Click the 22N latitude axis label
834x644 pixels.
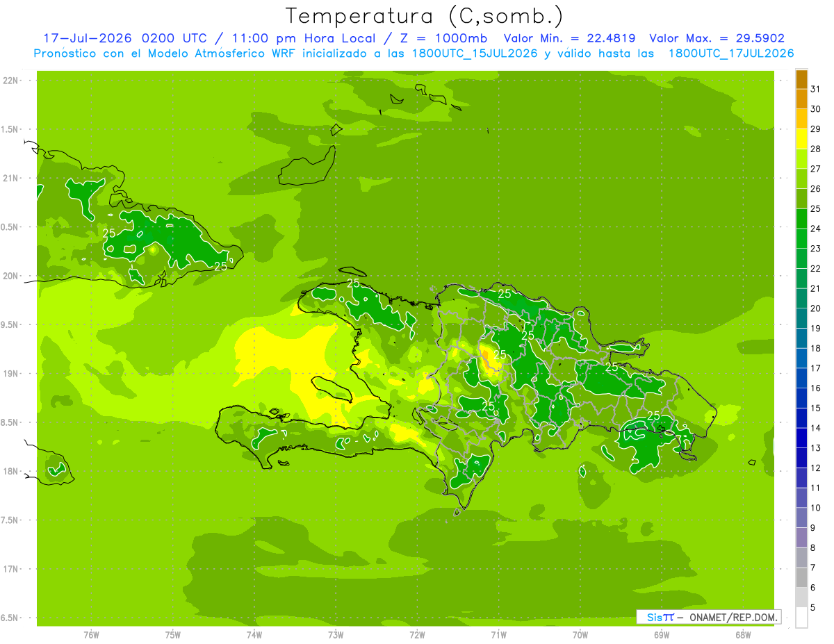12,81
